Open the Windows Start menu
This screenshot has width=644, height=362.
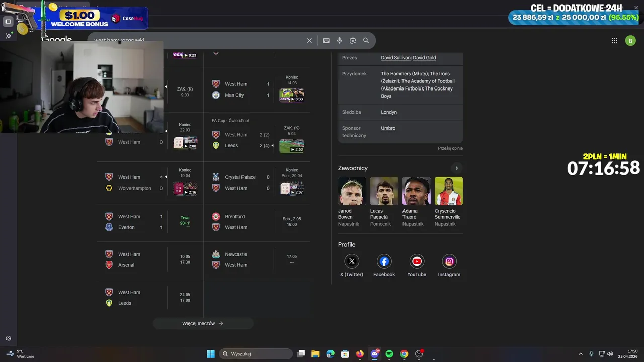tap(211, 354)
